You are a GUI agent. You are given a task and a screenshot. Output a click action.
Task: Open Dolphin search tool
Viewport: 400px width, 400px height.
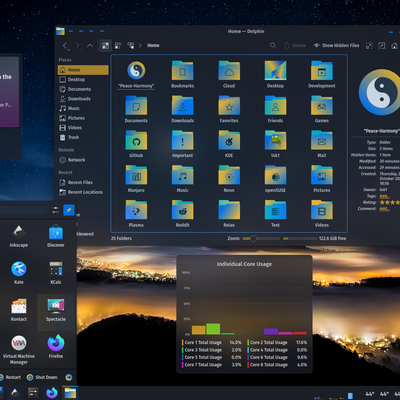pyautogui.click(x=273, y=45)
